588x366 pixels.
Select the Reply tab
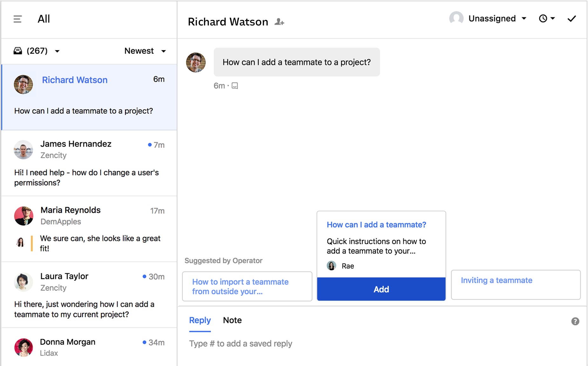pos(200,320)
